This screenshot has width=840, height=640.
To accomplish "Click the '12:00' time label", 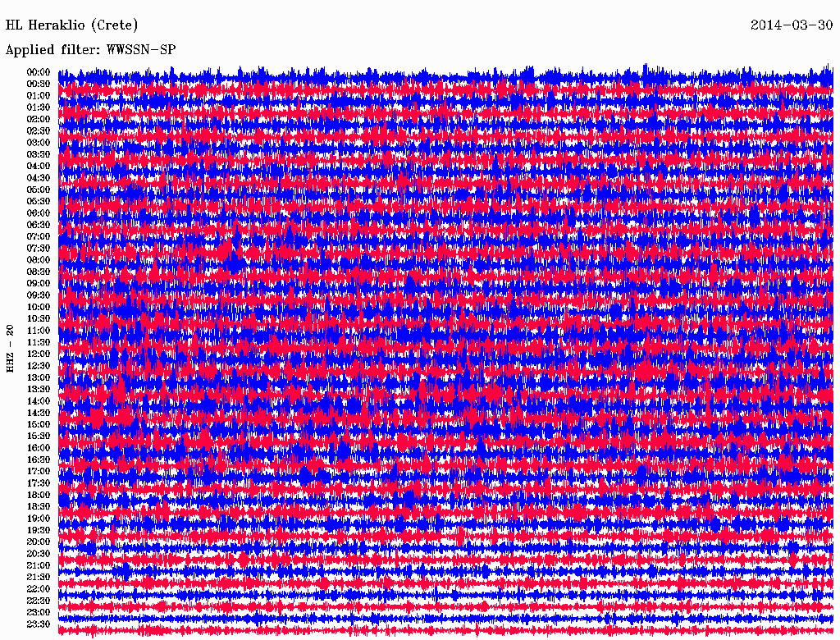I will tap(39, 354).
